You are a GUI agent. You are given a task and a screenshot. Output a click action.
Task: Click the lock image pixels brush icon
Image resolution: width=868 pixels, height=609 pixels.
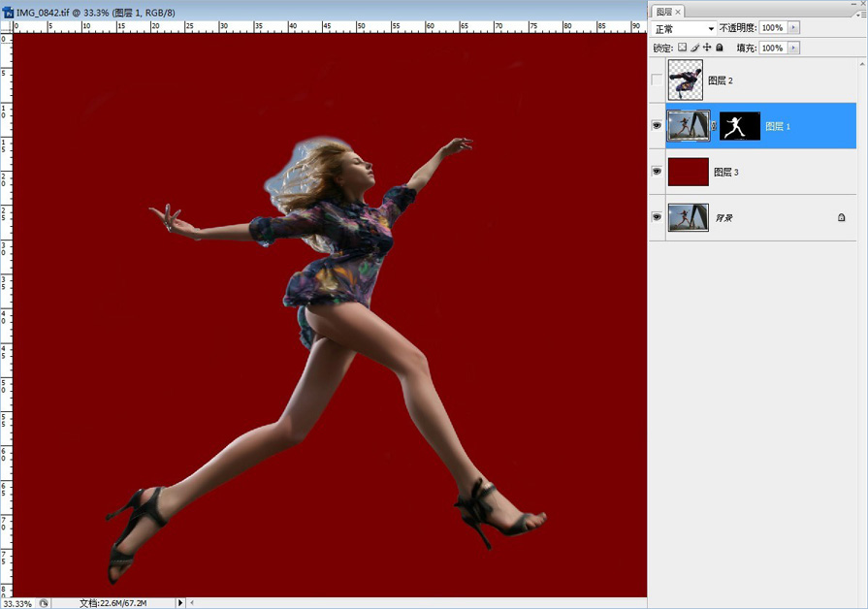[694, 48]
